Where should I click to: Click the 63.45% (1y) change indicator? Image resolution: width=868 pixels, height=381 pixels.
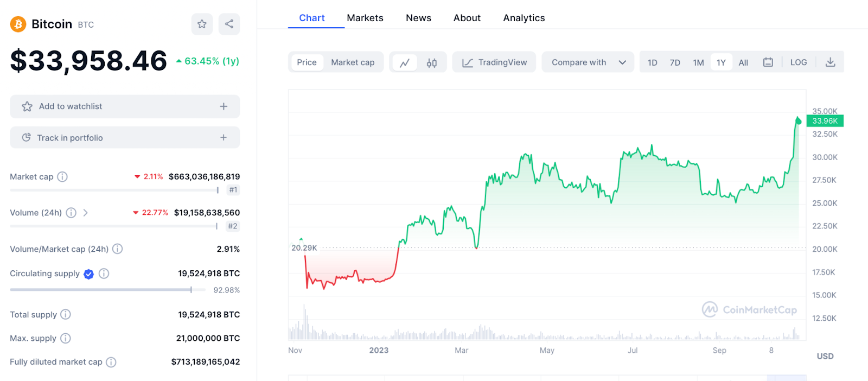point(208,61)
